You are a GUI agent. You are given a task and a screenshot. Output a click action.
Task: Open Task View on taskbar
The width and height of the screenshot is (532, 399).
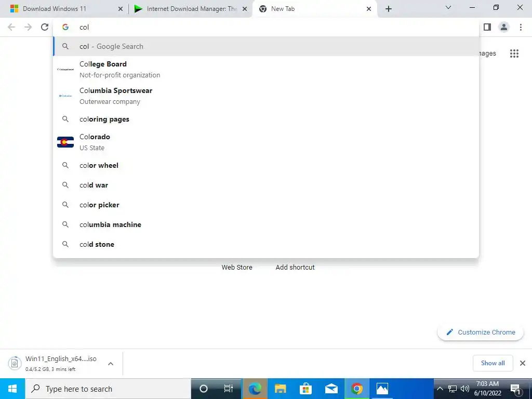coord(229,389)
